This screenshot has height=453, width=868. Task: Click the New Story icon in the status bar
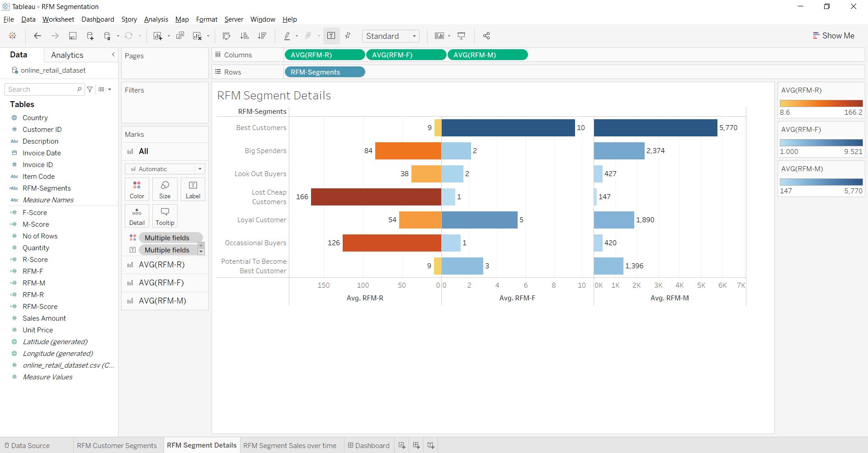click(430, 445)
